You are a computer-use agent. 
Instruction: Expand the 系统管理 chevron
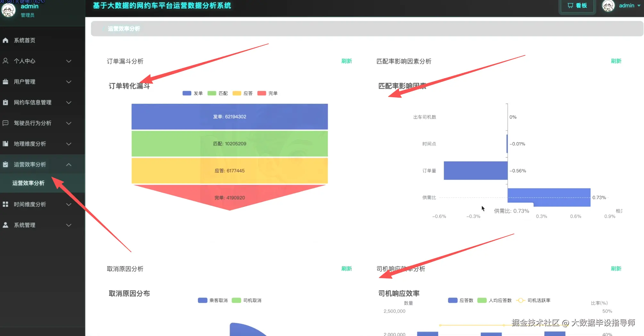pos(69,225)
